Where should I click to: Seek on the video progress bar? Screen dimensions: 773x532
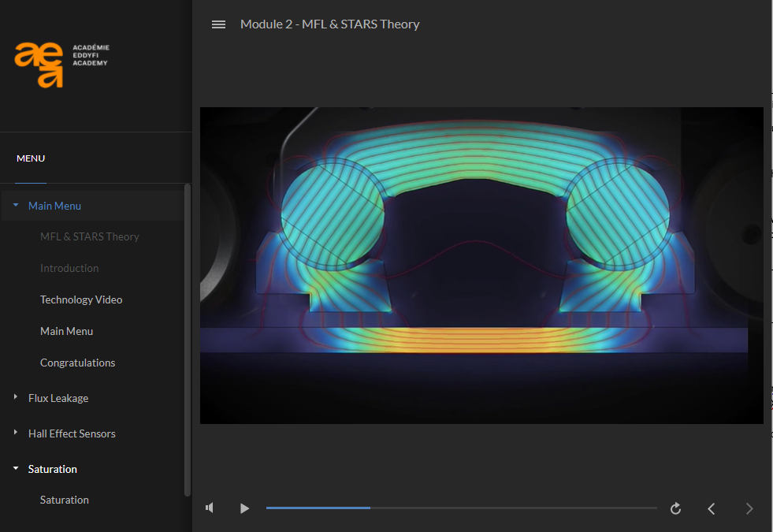(x=462, y=508)
